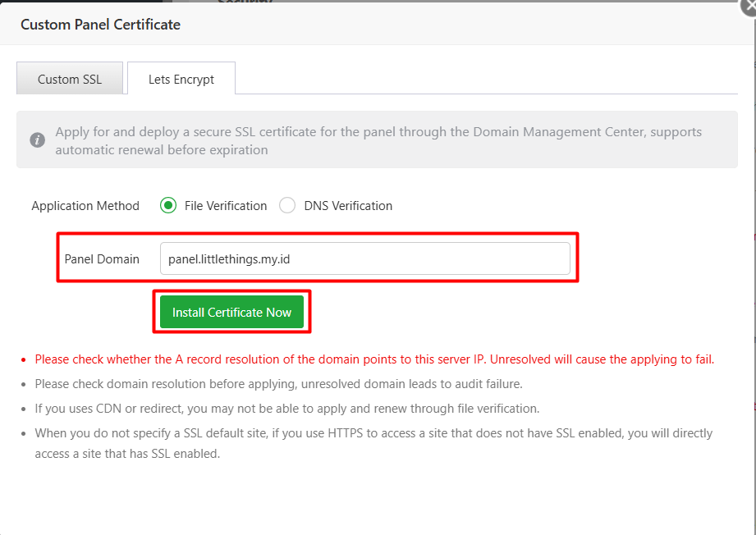
Task: Focus the Panel Domain input field
Action: pyautogui.click(x=364, y=258)
